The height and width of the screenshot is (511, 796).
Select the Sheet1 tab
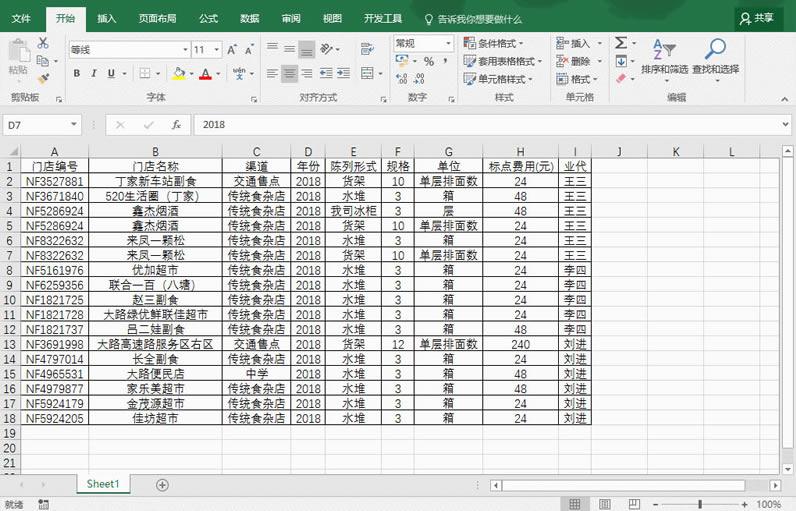tap(103, 484)
